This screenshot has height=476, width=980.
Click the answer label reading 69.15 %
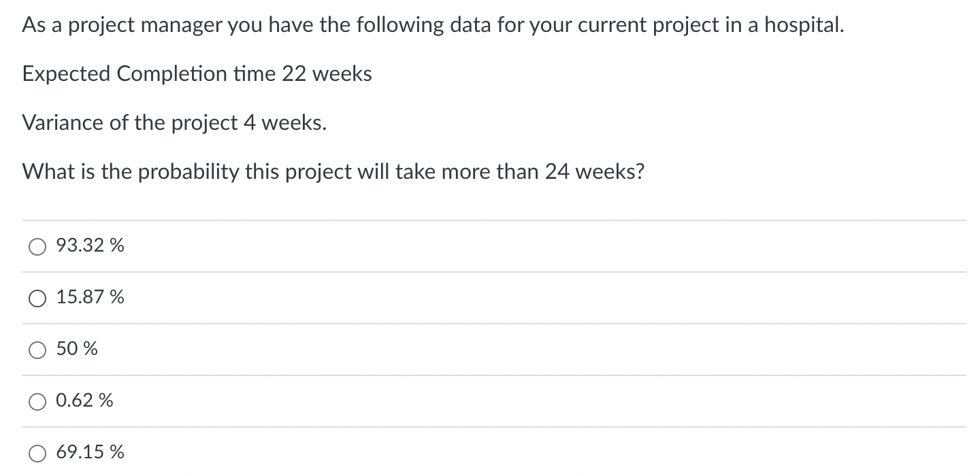tap(90, 452)
